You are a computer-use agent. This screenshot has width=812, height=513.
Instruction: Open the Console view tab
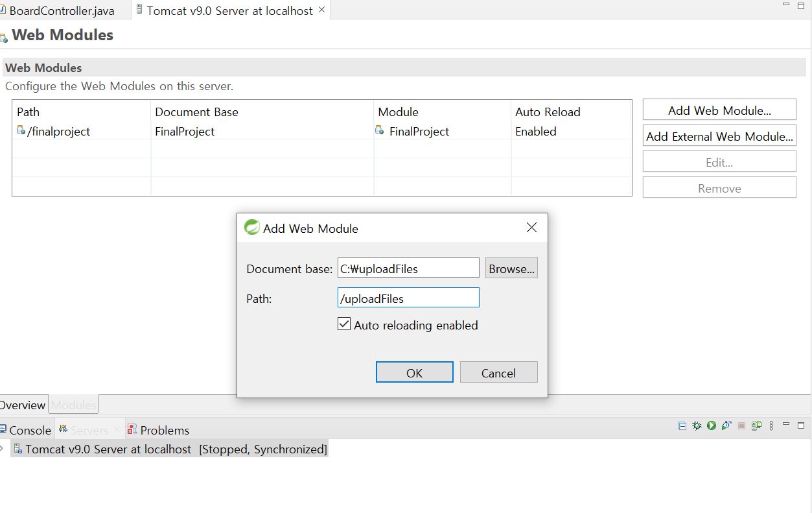click(27, 430)
